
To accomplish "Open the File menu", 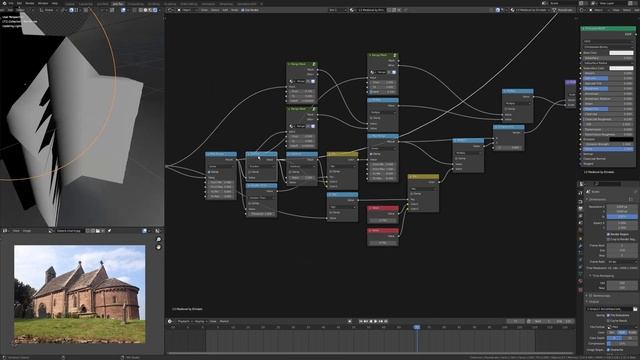I will [11, 3].
